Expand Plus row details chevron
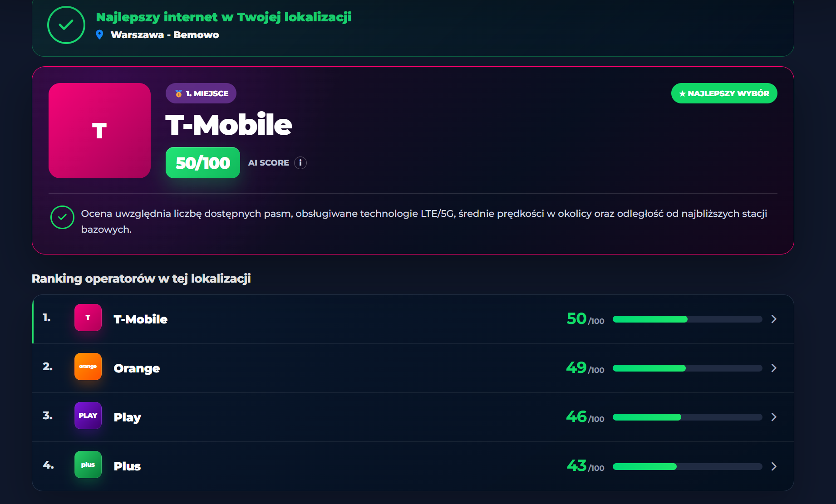The height and width of the screenshot is (504, 836). [774, 466]
